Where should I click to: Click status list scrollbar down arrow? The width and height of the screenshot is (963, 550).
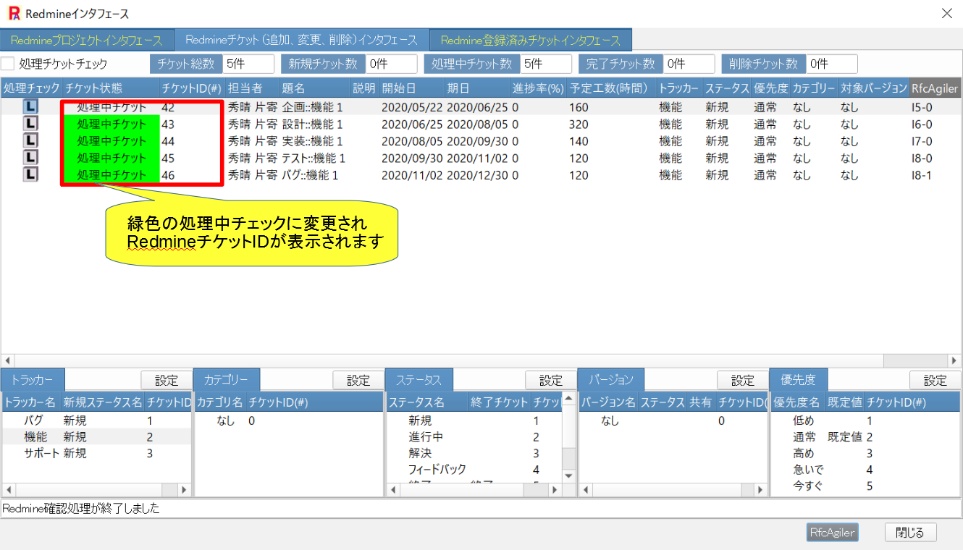pos(569,476)
